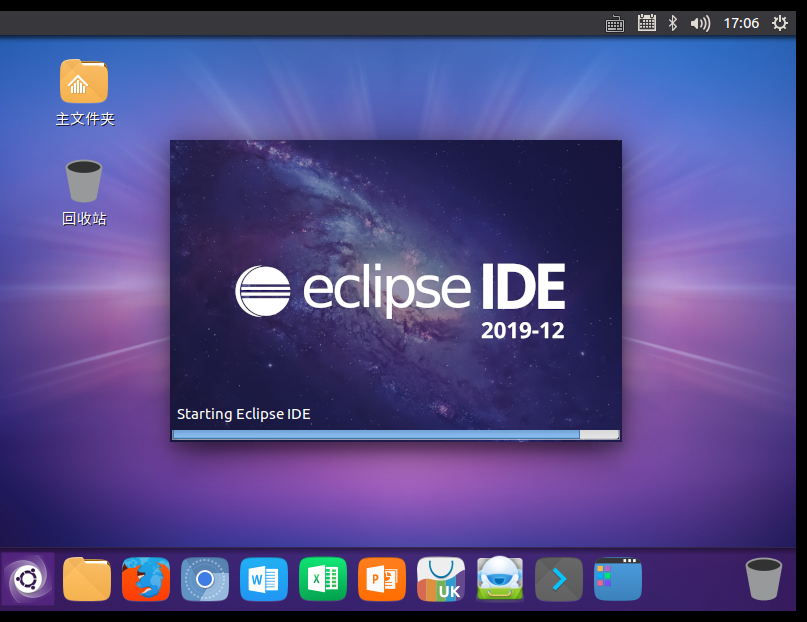Open the file manager in the dock
807x622 pixels.
[x=86, y=579]
